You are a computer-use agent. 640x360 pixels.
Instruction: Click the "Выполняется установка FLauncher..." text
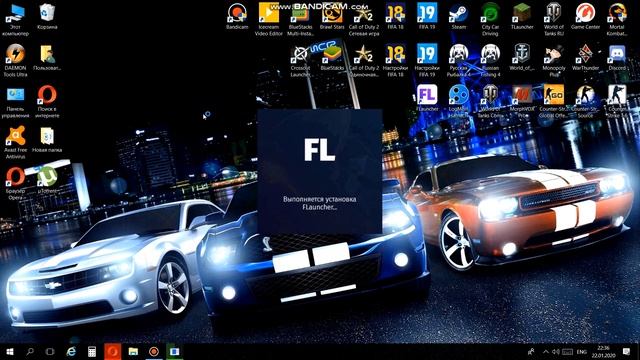click(320, 203)
